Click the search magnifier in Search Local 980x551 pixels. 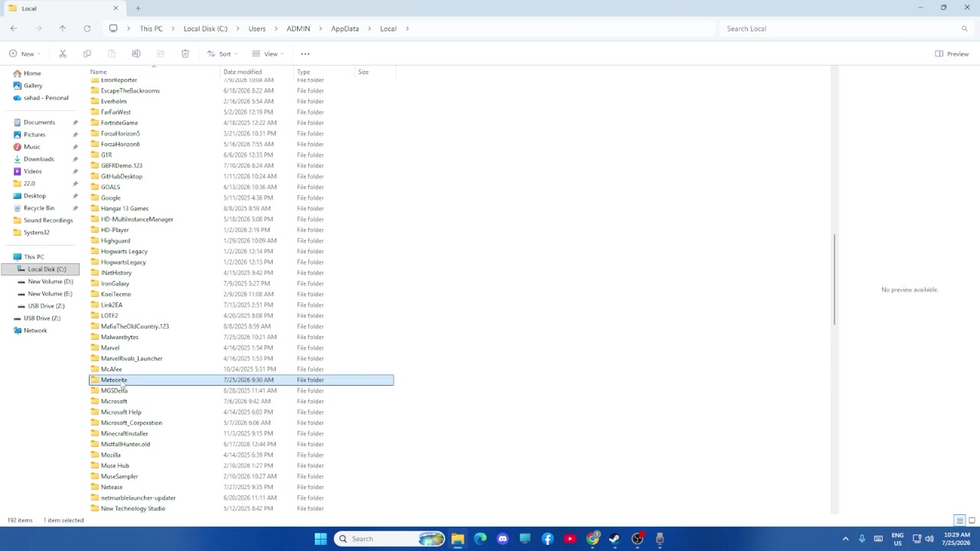pos(965,28)
